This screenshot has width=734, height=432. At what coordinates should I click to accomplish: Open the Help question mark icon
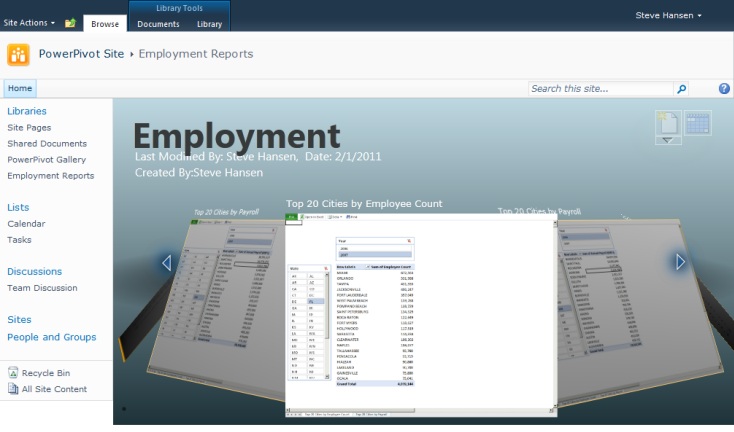coord(724,88)
